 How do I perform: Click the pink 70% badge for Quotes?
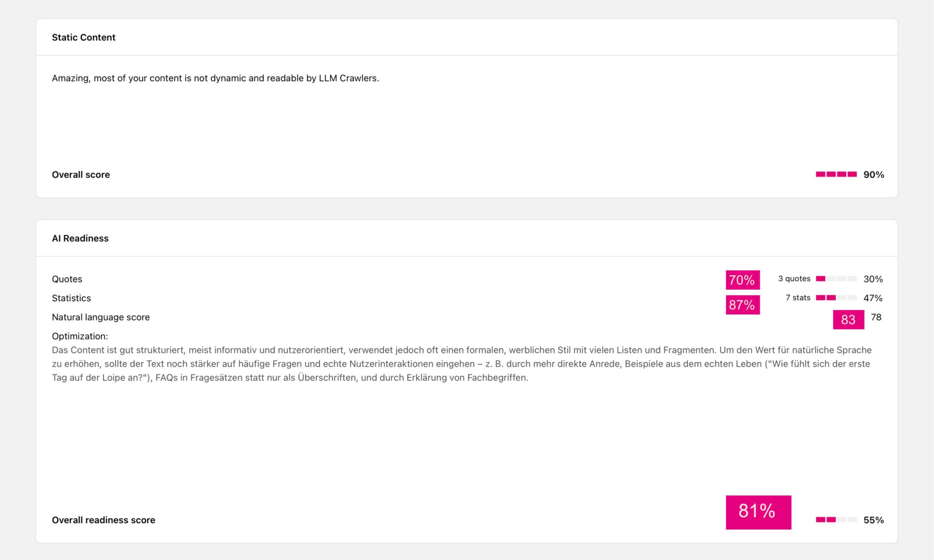point(742,280)
